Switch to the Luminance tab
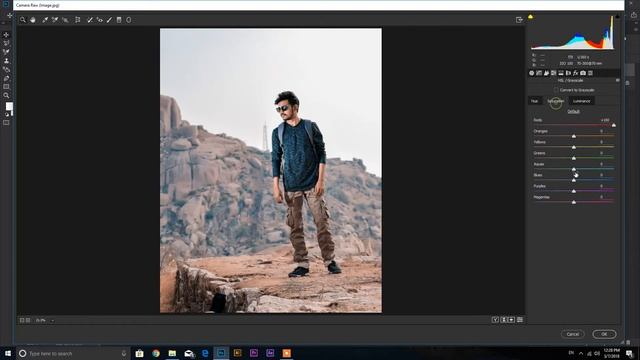The image size is (640, 360). click(581, 101)
